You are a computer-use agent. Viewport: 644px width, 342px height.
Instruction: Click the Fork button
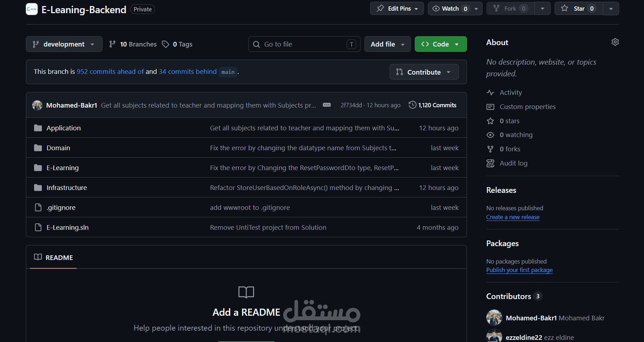pyautogui.click(x=511, y=9)
